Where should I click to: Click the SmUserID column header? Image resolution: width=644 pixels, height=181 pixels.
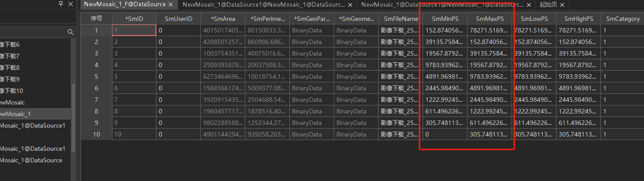[x=179, y=19]
